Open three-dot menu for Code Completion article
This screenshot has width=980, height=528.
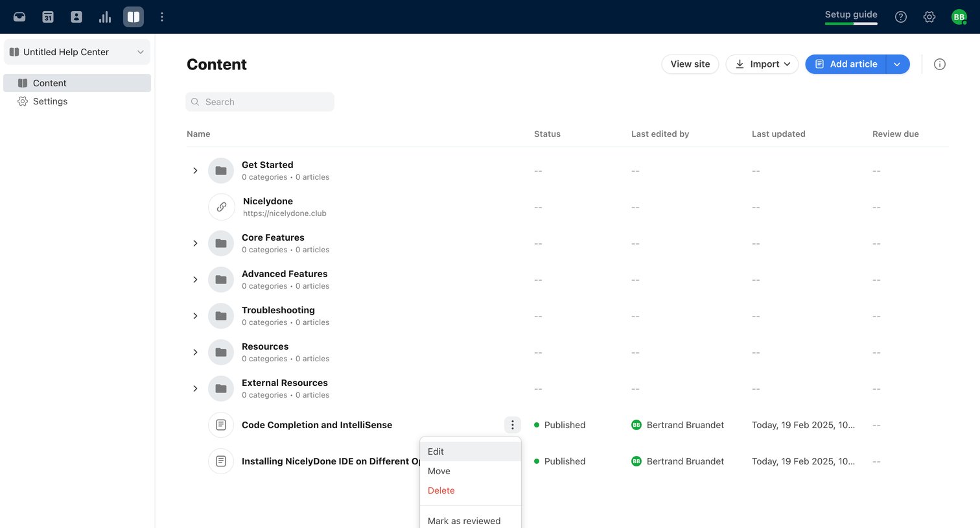[513, 425]
